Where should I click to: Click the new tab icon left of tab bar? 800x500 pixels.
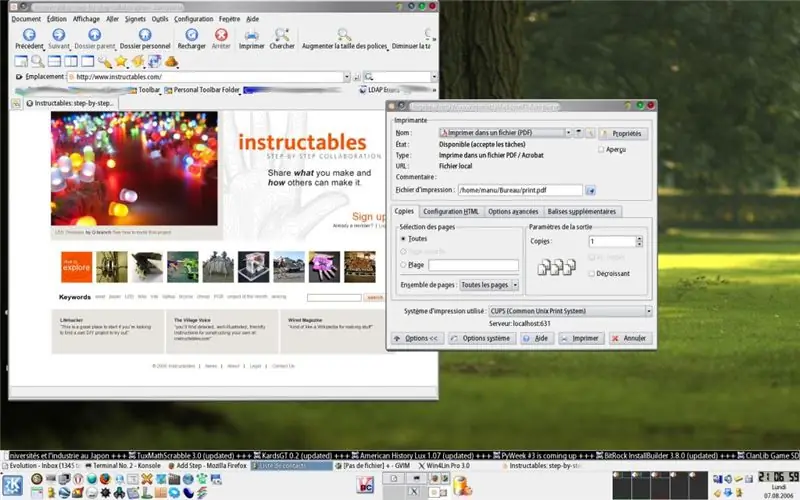click(x=16, y=103)
